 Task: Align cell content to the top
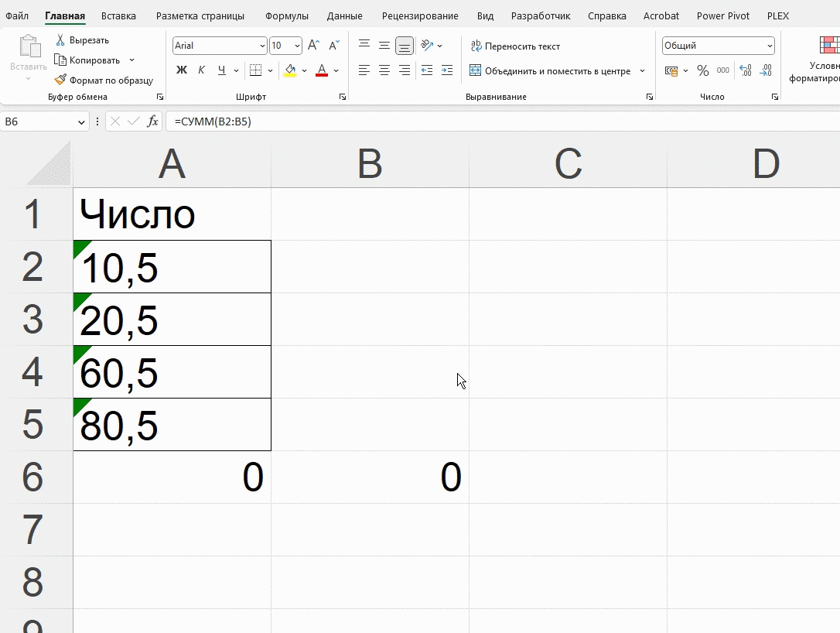pyautogui.click(x=364, y=46)
